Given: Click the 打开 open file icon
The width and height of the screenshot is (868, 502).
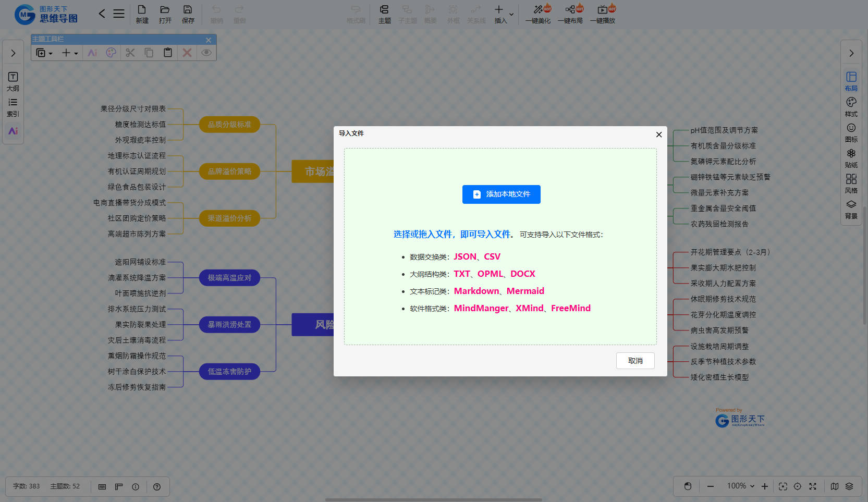Looking at the screenshot, I should pyautogui.click(x=165, y=14).
